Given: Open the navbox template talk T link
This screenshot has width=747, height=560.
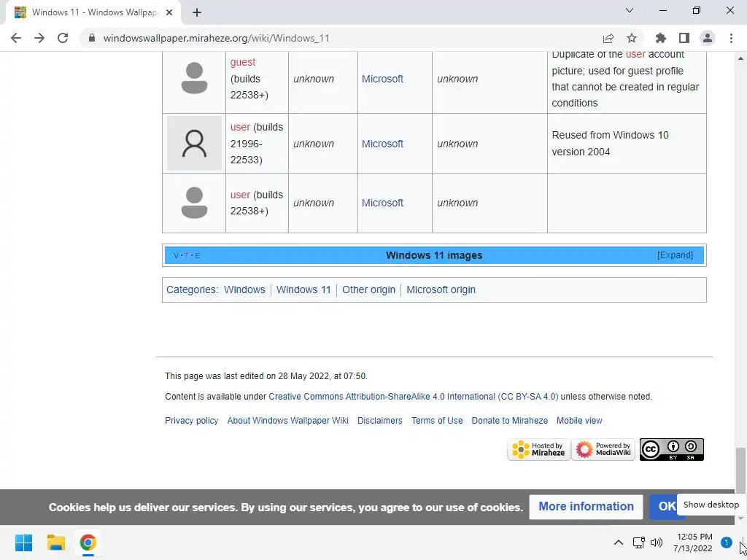Looking at the screenshot, I should 186,256.
